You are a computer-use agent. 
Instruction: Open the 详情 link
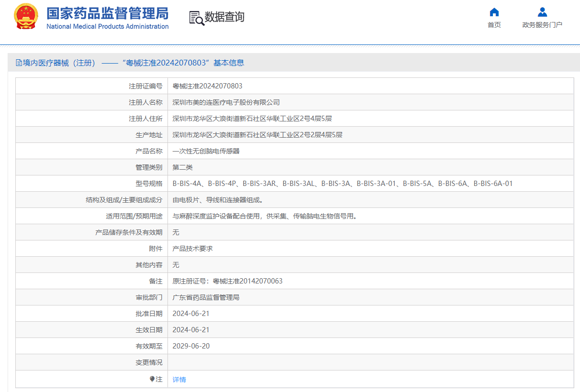point(179,380)
